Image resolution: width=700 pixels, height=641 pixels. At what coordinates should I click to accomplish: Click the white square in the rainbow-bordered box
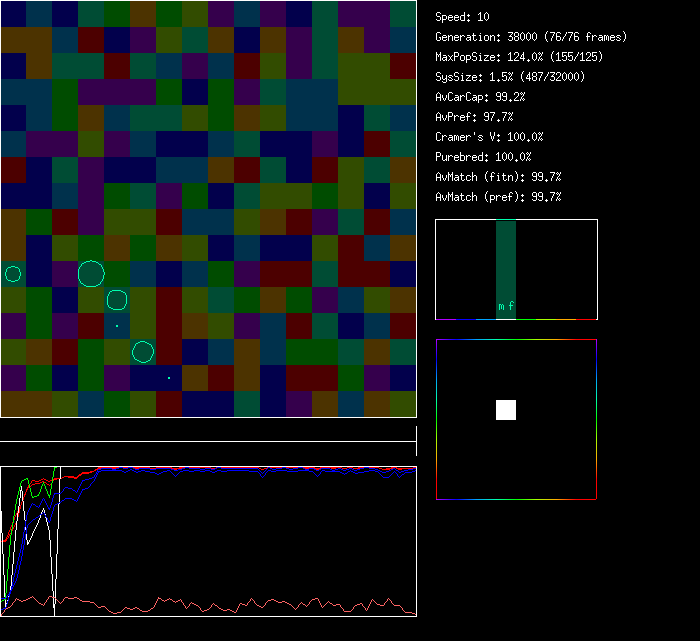(506, 410)
